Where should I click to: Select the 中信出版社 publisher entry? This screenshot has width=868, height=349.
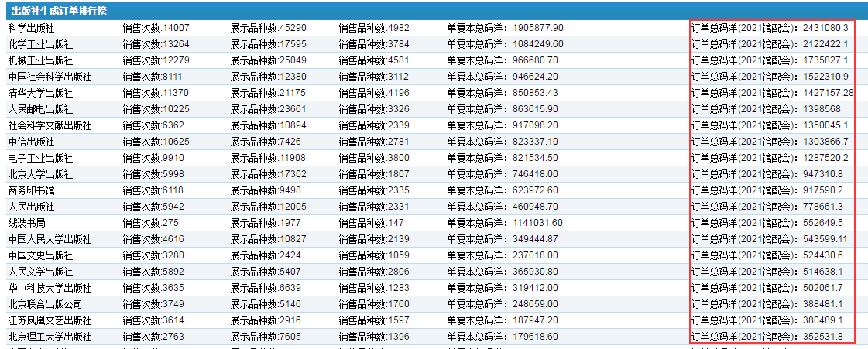point(31,142)
